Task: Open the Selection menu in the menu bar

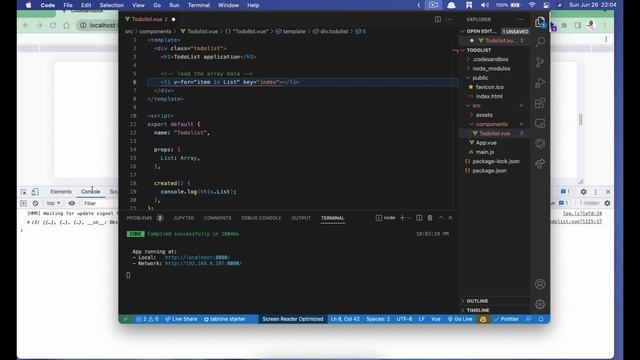Action: [112, 5]
